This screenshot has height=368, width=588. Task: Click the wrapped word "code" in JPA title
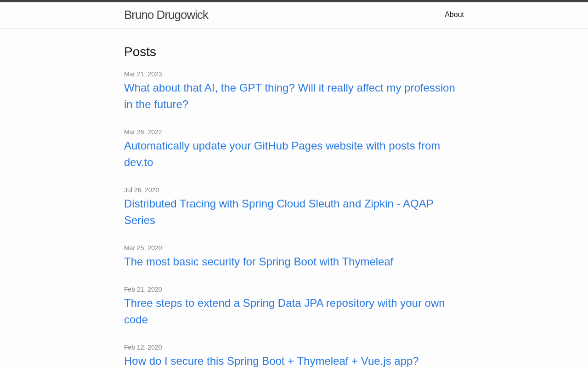tap(136, 320)
